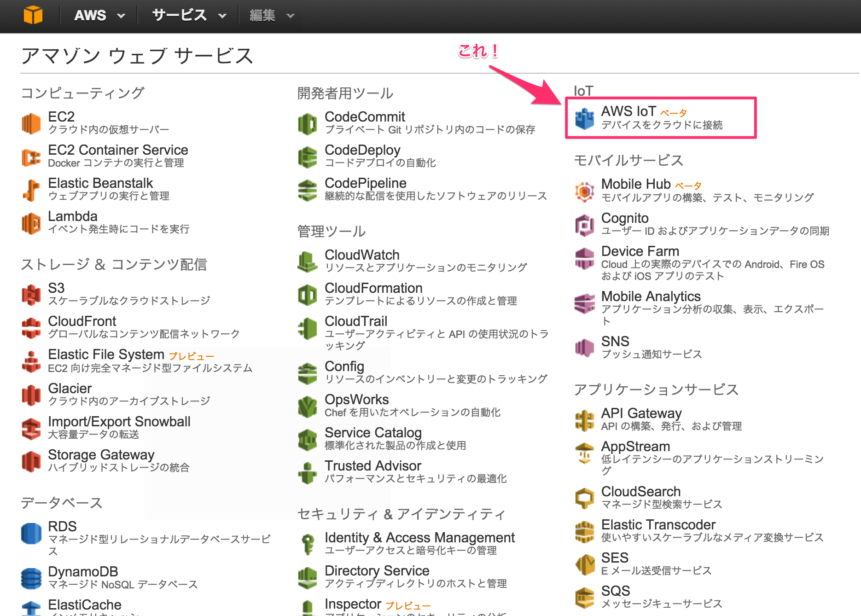Click the Lambda service icon
The height and width of the screenshot is (616, 861).
(30, 222)
